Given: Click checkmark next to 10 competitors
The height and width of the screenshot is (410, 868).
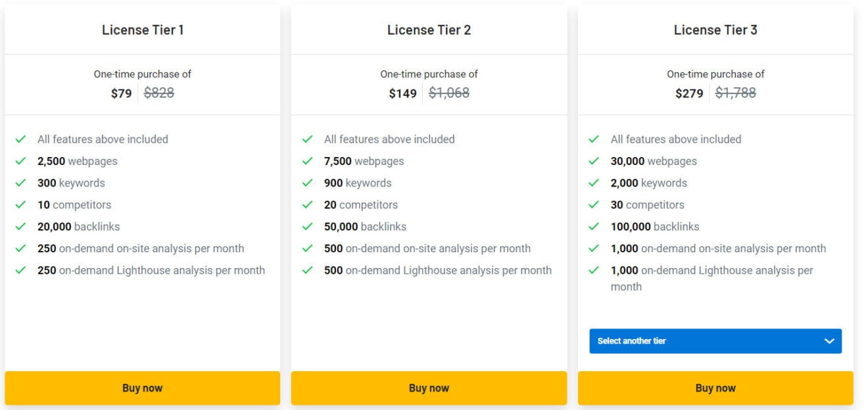Looking at the screenshot, I should click(21, 204).
